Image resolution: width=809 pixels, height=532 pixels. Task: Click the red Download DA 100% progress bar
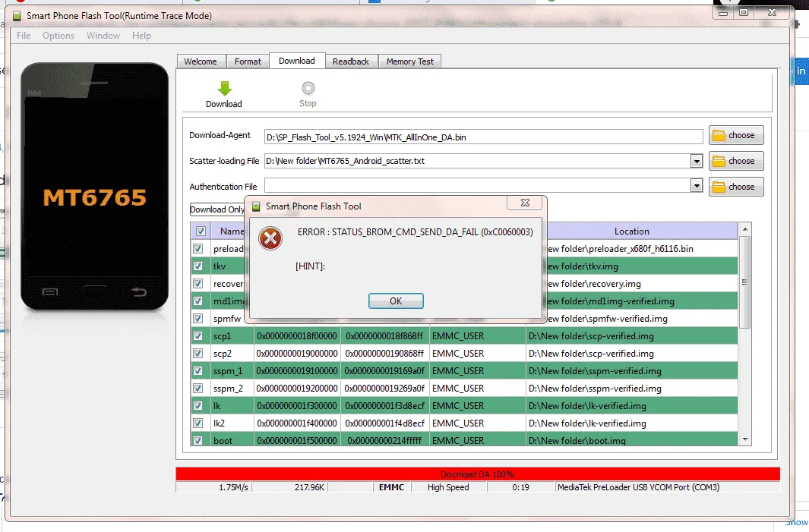[478, 474]
